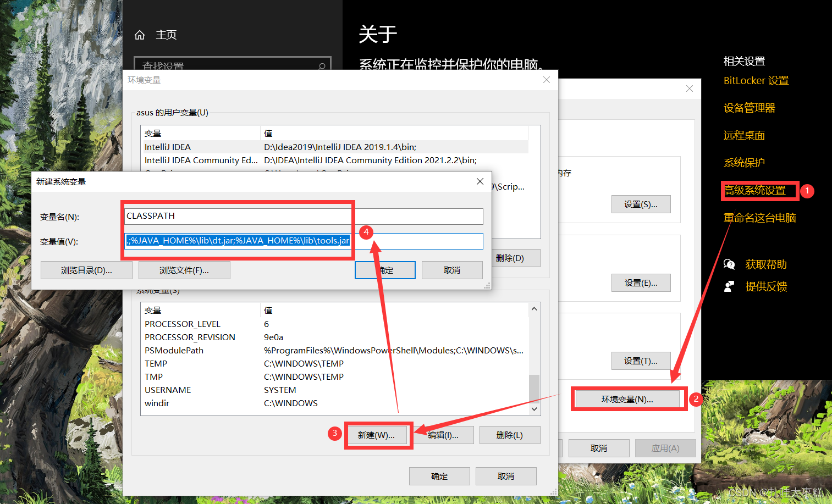832x504 pixels.
Task: Click 确定 at bottom of 环境变量 window
Action: 439,476
